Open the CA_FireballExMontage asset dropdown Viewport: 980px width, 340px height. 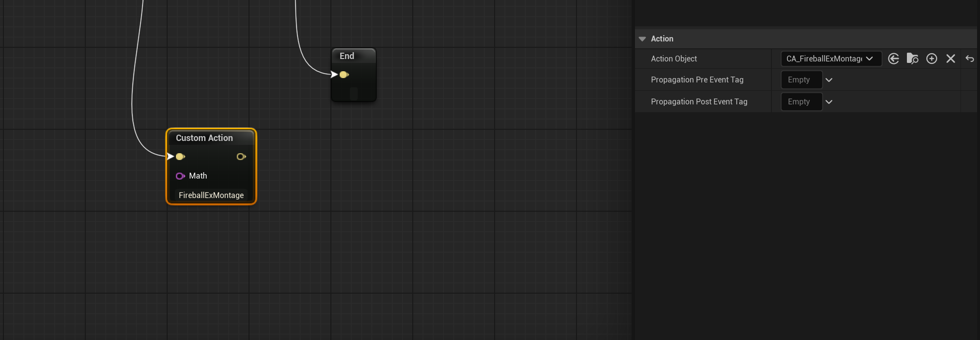[x=831, y=59]
